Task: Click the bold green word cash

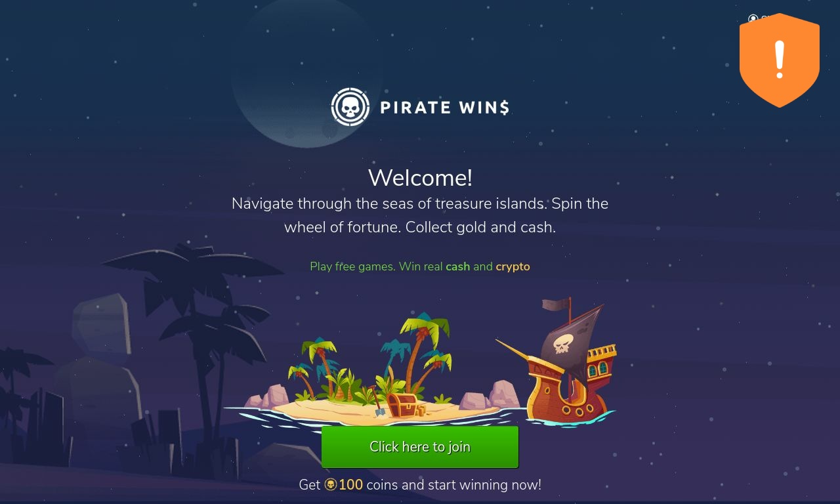Action: (x=458, y=266)
